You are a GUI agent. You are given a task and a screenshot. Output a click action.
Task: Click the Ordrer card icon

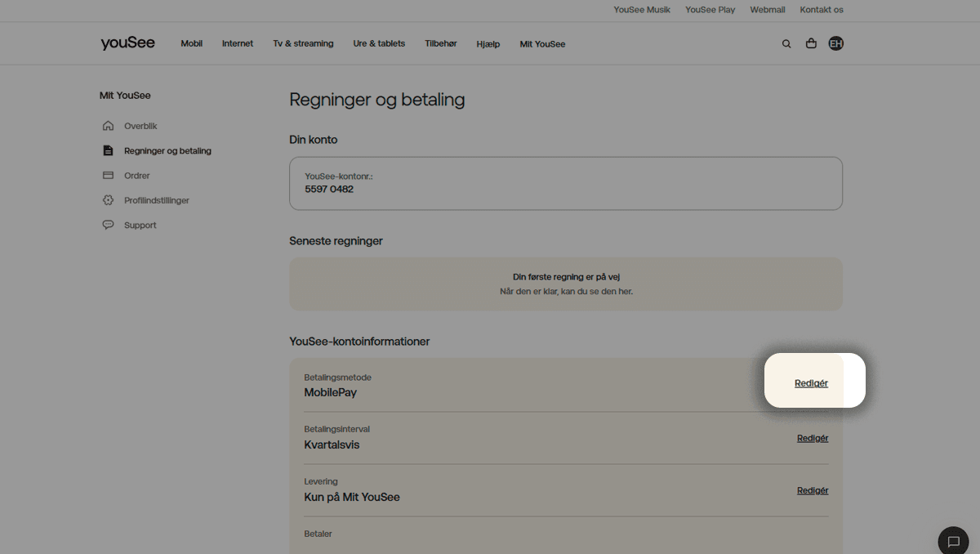tap(108, 176)
